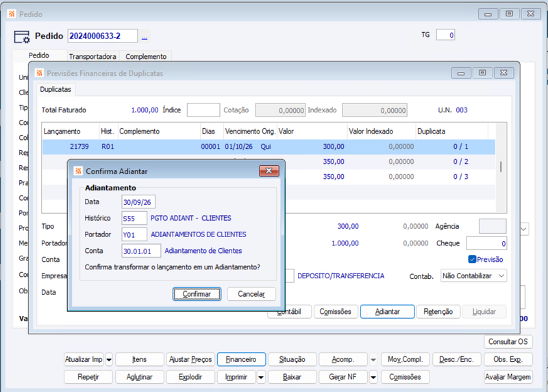
Task: Click the Obs. Exp. button
Action: click(x=508, y=360)
